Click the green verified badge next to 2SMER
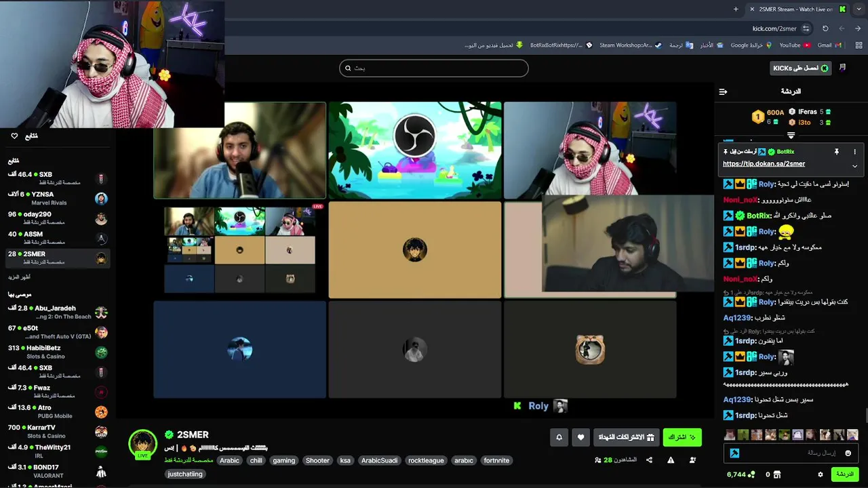The image size is (868, 488). click(x=169, y=434)
